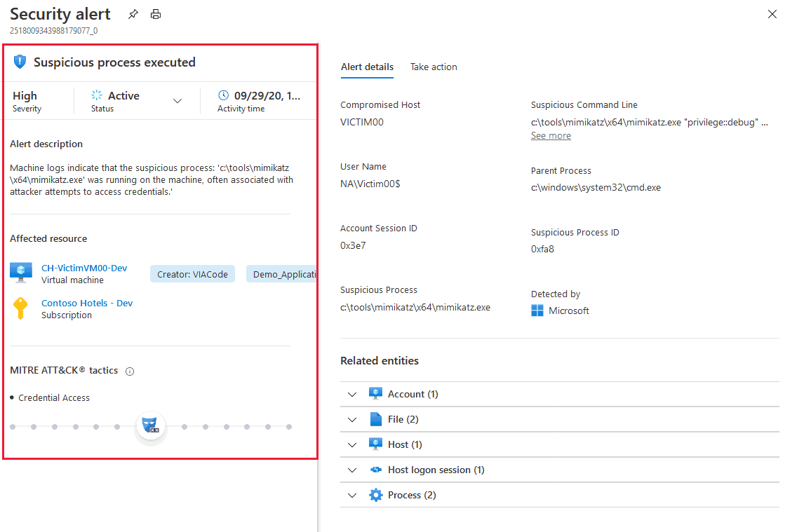Select the Alert details tab
Screen dimensions: 785x532
pos(367,67)
